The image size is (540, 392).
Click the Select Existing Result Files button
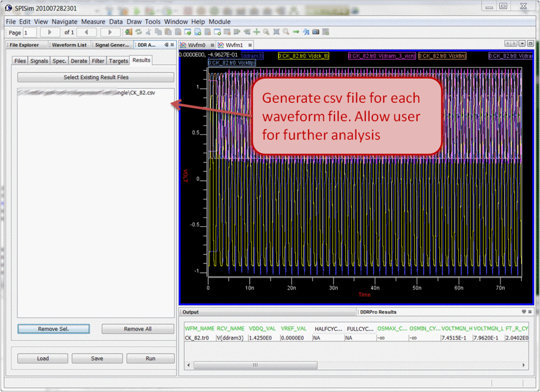click(96, 78)
